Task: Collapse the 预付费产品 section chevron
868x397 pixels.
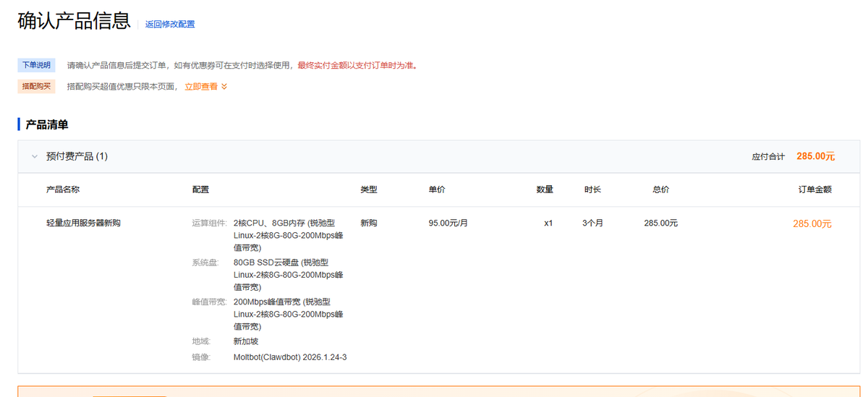Action: point(34,156)
